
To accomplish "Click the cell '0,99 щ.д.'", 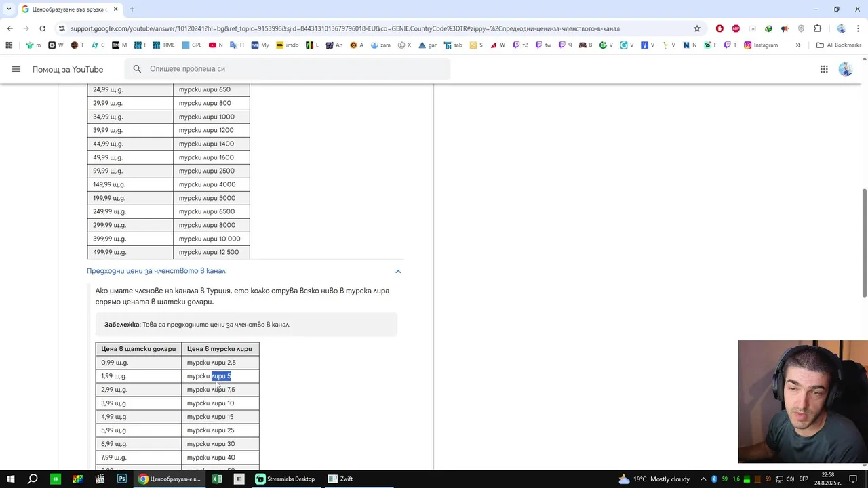I will (138, 363).
